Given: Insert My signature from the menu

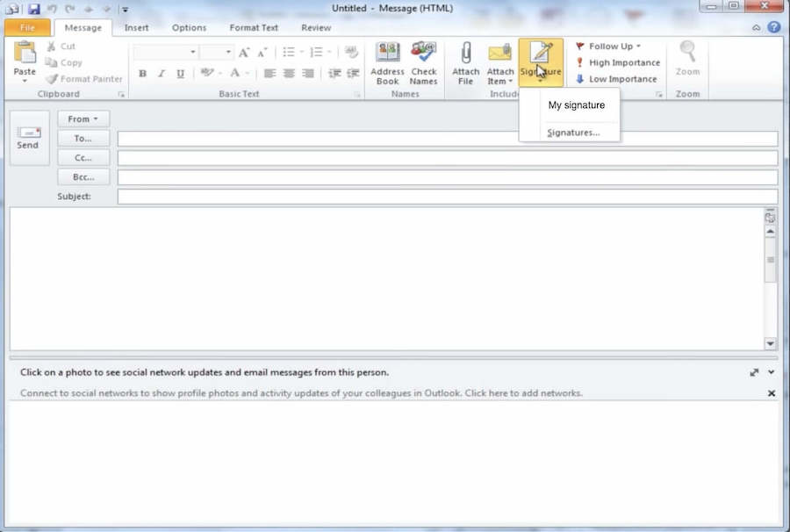Looking at the screenshot, I should pyautogui.click(x=576, y=104).
